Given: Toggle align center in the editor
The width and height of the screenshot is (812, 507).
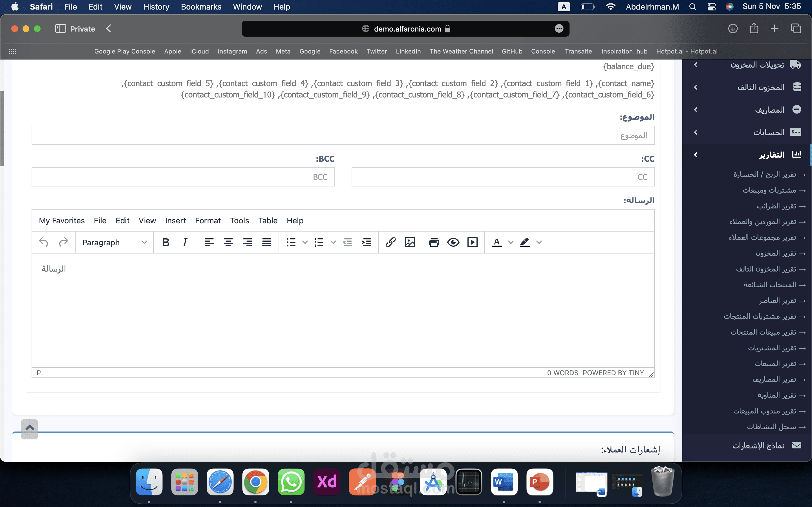Looking at the screenshot, I should (228, 242).
